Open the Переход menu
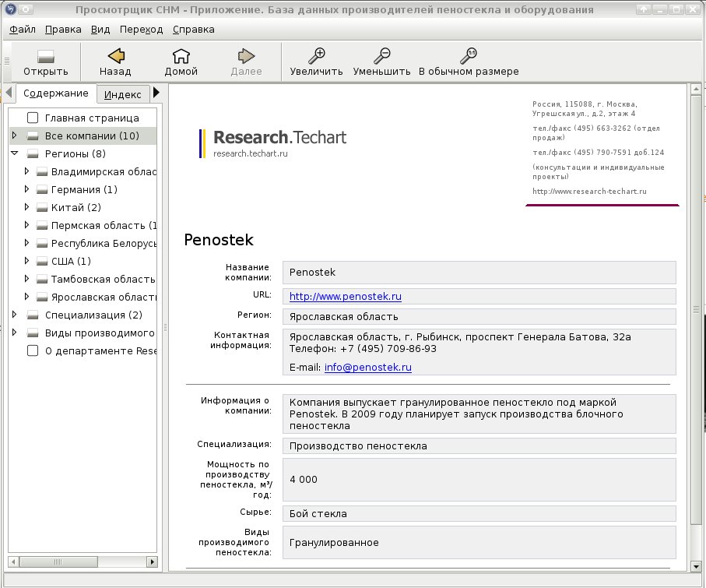The height and width of the screenshot is (588, 706). click(x=142, y=30)
